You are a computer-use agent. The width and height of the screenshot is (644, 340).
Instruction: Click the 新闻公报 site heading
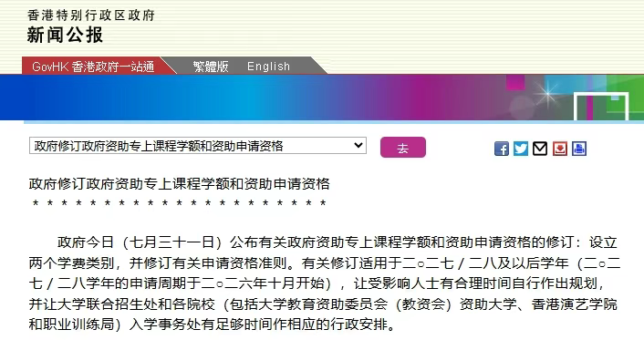(x=65, y=35)
